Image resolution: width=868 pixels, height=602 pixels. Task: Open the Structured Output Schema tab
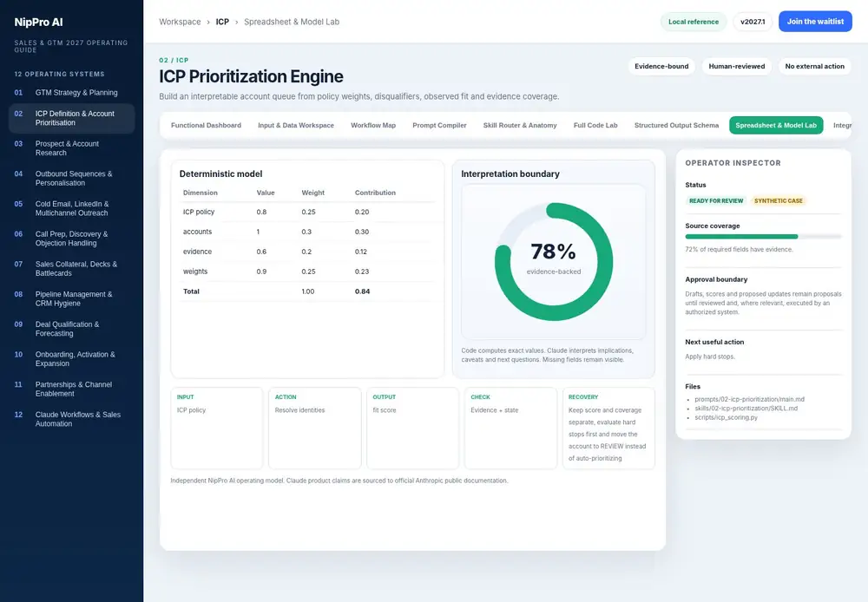676,125
